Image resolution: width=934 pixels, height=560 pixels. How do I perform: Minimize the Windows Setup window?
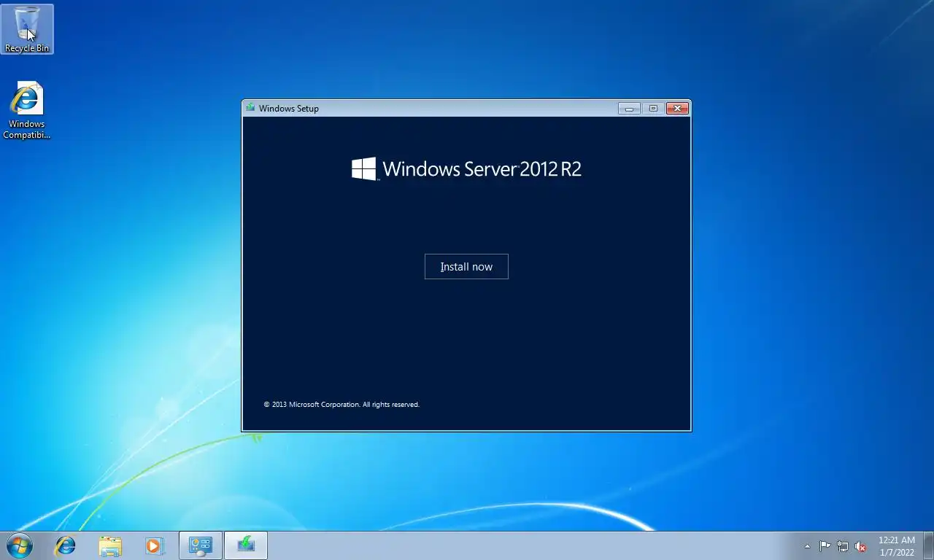point(629,109)
